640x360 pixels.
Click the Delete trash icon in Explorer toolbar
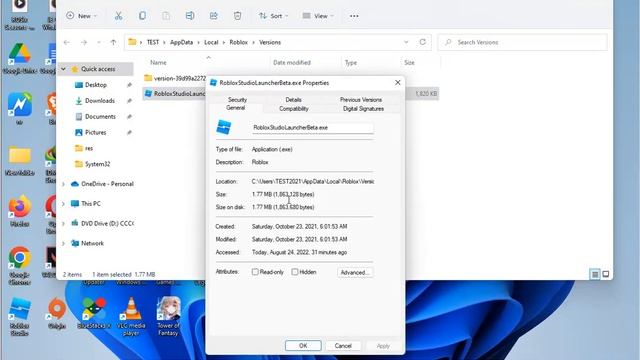[x=237, y=16]
